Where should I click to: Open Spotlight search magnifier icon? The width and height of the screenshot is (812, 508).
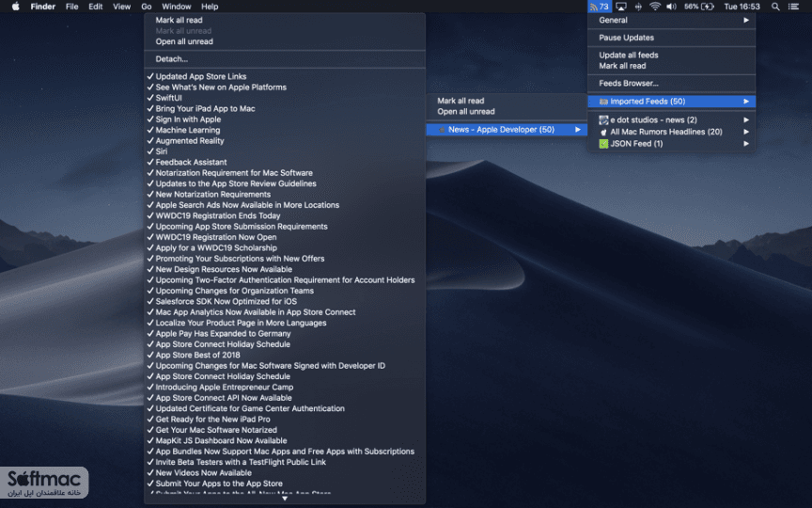click(775, 7)
